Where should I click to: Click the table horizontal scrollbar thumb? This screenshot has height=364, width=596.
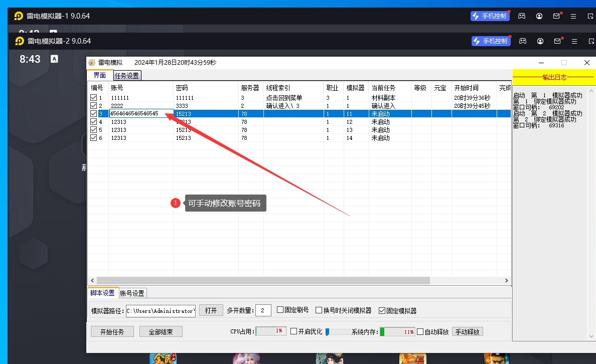tap(263, 280)
